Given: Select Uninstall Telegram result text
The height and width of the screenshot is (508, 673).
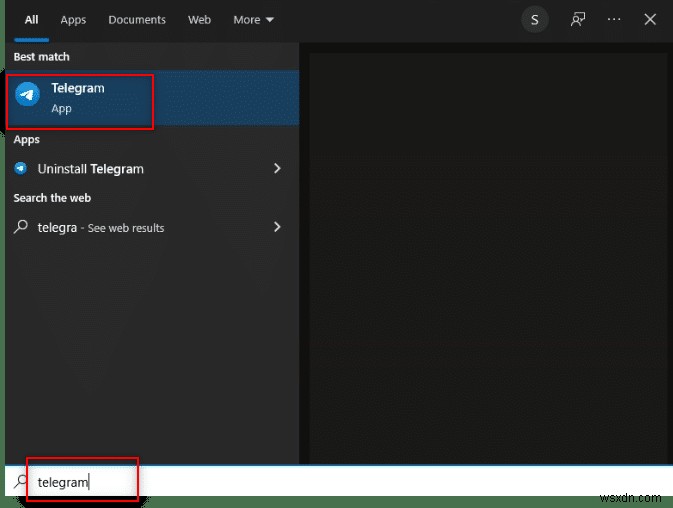Looking at the screenshot, I should tap(91, 169).
